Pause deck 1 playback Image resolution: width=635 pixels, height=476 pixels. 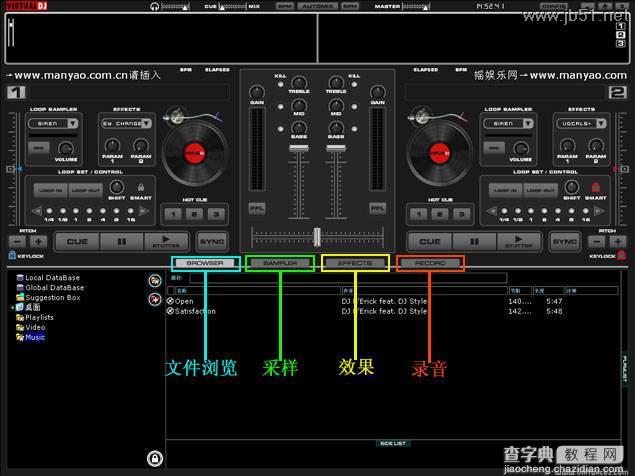click(121, 241)
